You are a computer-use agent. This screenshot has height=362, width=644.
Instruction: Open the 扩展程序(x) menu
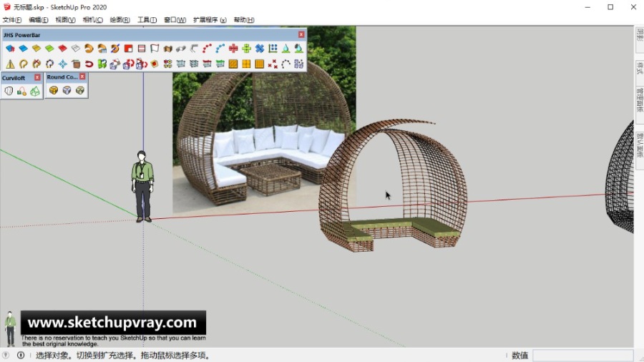click(x=210, y=20)
